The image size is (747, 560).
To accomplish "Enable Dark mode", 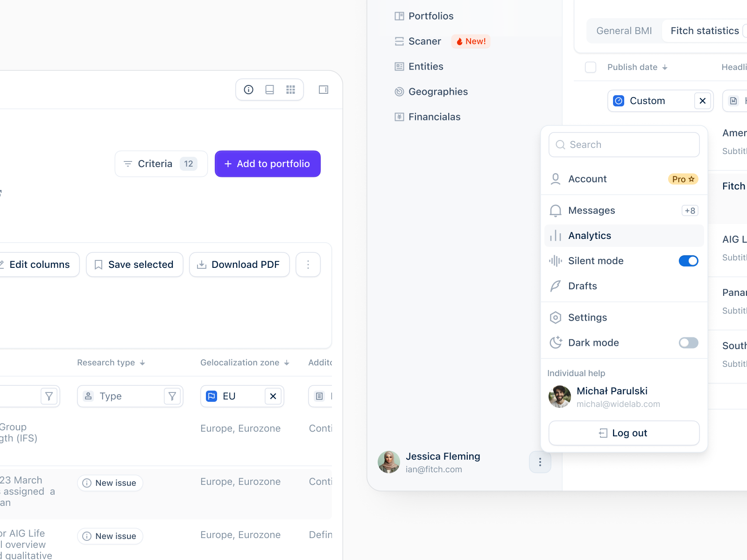I will click(x=688, y=343).
